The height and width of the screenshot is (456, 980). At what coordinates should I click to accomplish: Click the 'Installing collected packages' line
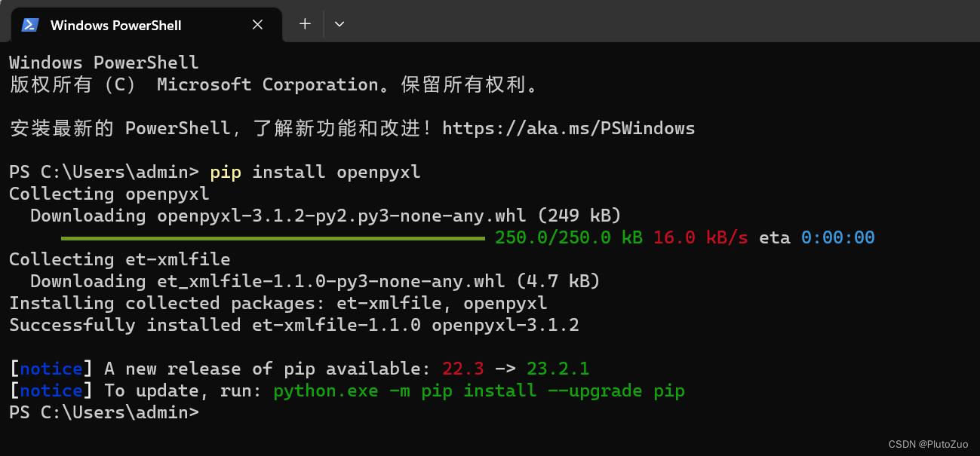pyautogui.click(x=278, y=303)
